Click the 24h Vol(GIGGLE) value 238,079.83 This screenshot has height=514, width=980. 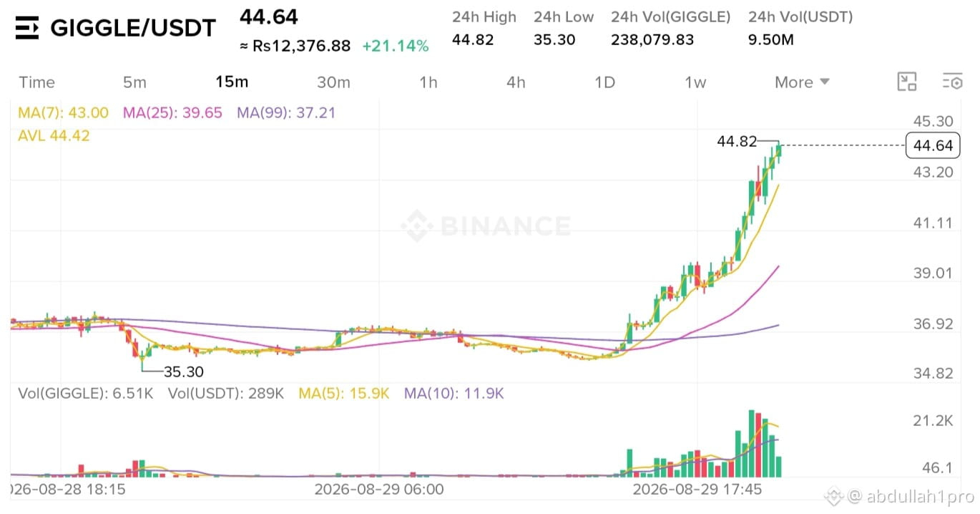tap(652, 40)
